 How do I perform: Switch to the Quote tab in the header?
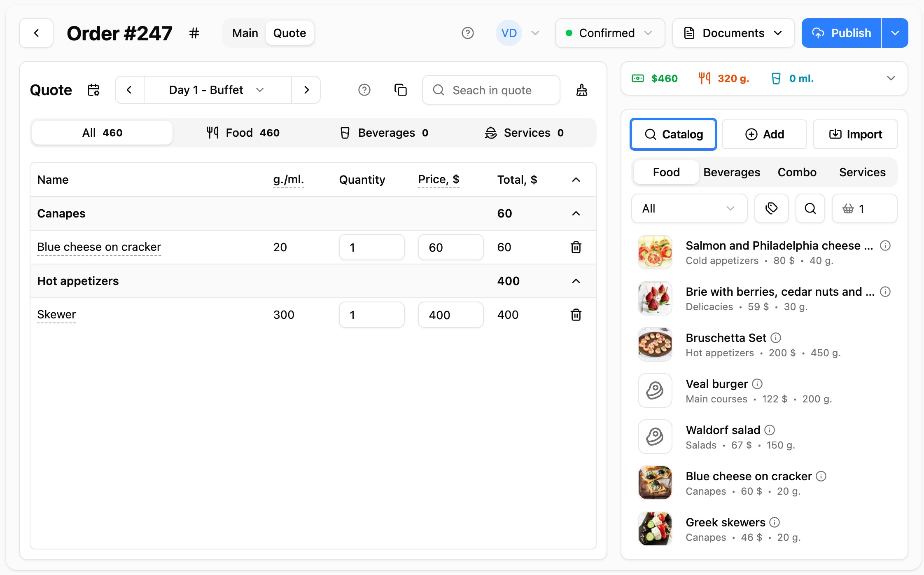[x=289, y=33]
